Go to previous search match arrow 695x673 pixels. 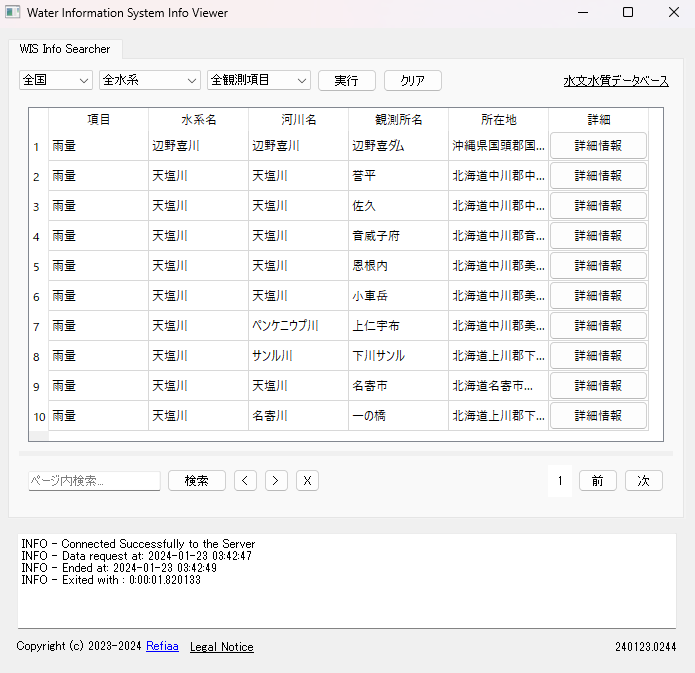[246, 481]
